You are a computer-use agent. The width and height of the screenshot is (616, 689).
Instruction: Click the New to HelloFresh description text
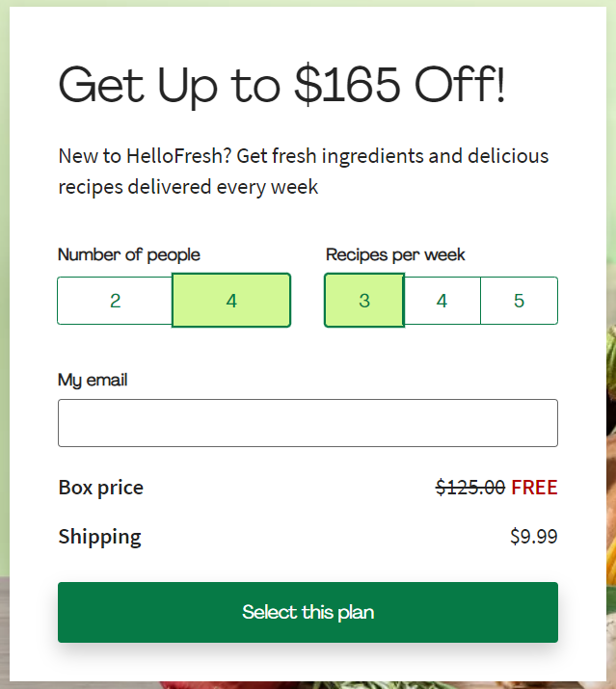[x=304, y=172]
